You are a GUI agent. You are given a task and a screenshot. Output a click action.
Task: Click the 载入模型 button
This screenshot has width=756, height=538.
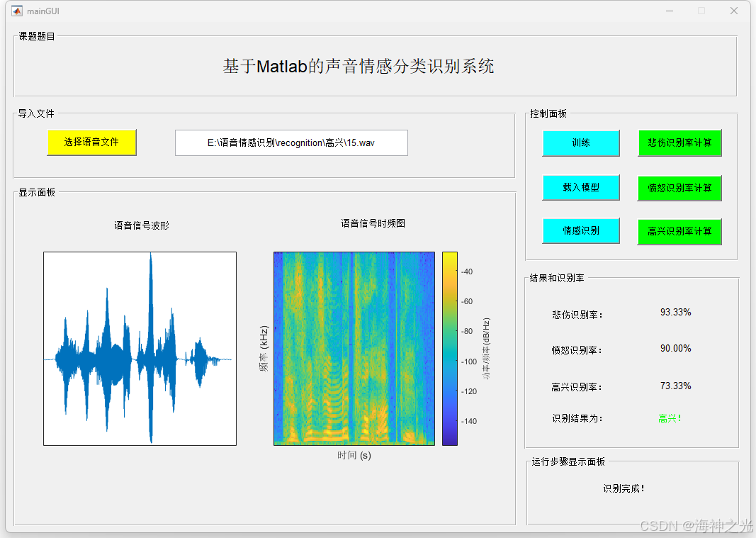tap(581, 188)
